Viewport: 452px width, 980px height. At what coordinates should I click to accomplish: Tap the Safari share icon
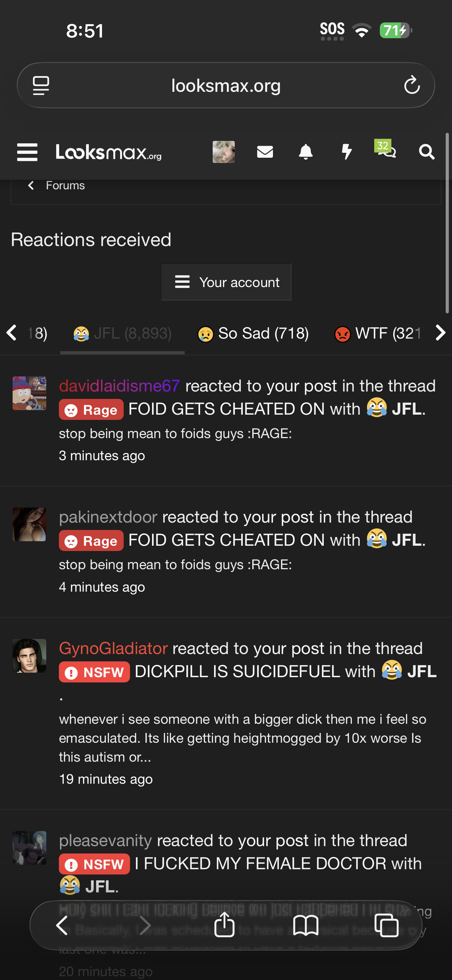point(224,924)
